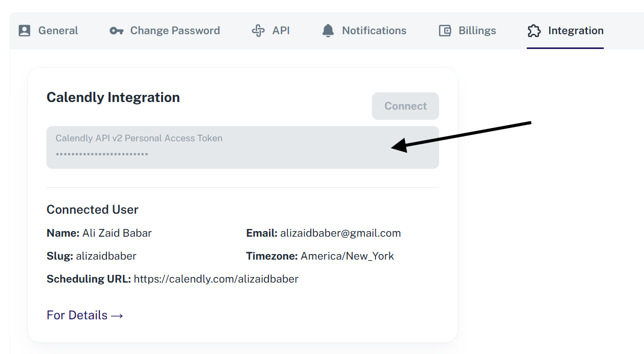644x354 pixels.
Task: Open the Notifications tab
Action: click(374, 31)
